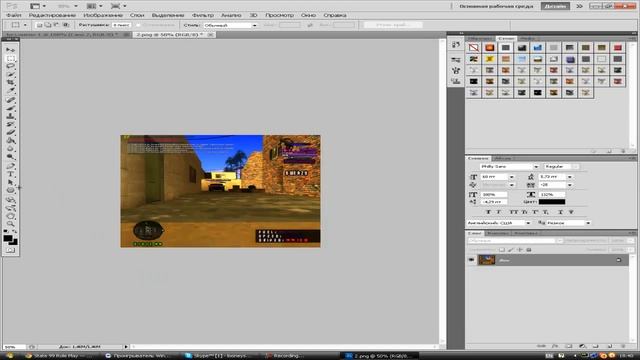Toggle Subscript in Character panel

click(x=546, y=212)
